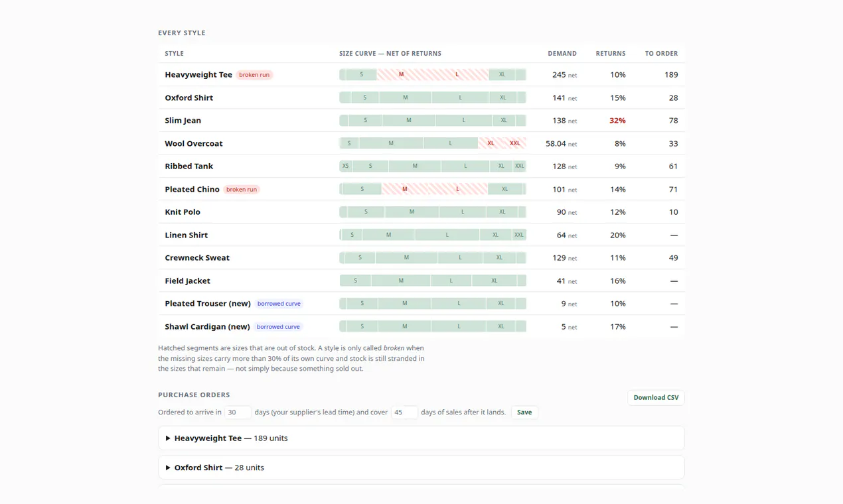Click the Ribbed Tank style name
The height and width of the screenshot is (504, 843).
pyautogui.click(x=189, y=166)
